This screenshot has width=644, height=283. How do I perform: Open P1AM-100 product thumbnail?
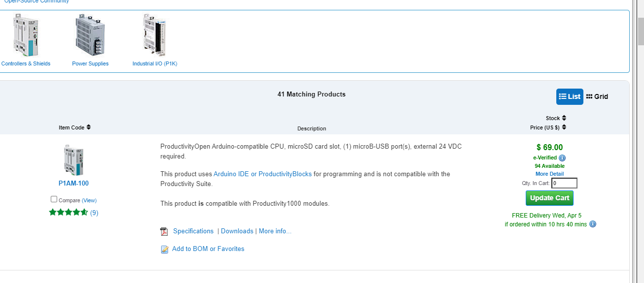(73, 160)
